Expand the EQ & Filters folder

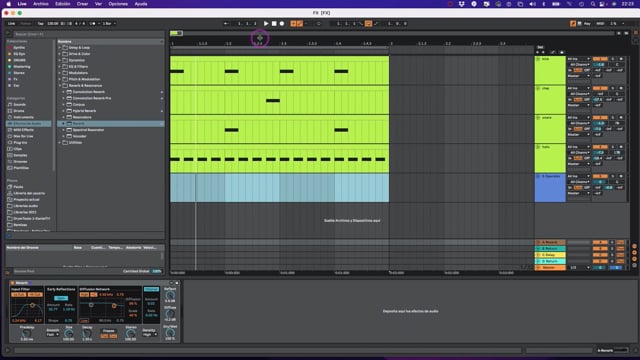pos(60,67)
